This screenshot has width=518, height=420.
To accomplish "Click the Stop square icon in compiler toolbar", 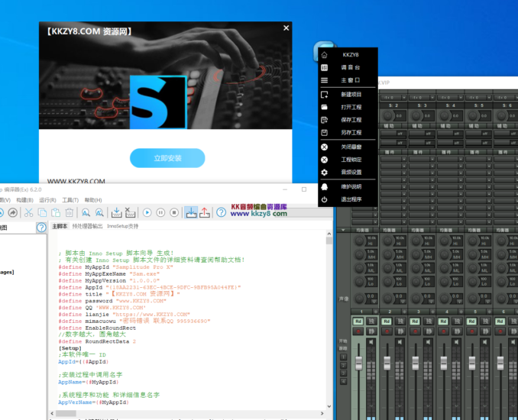I will point(174,212).
